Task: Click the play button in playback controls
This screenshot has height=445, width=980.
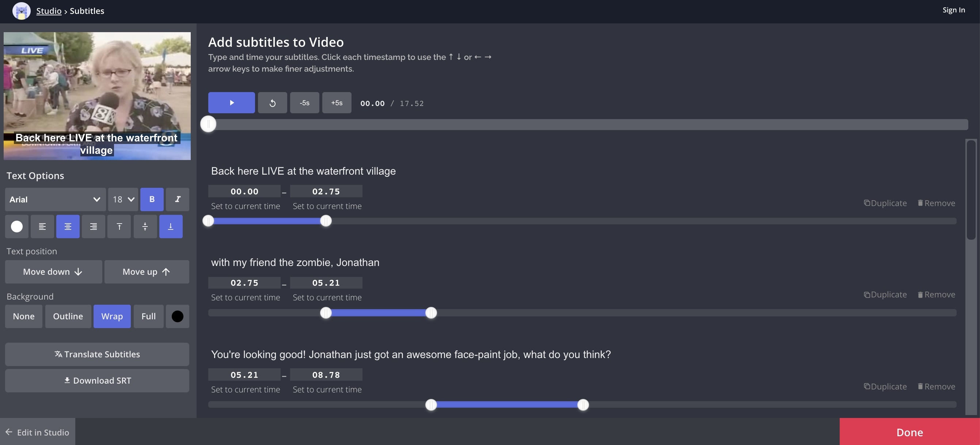Action: click(x=231, y=103)
